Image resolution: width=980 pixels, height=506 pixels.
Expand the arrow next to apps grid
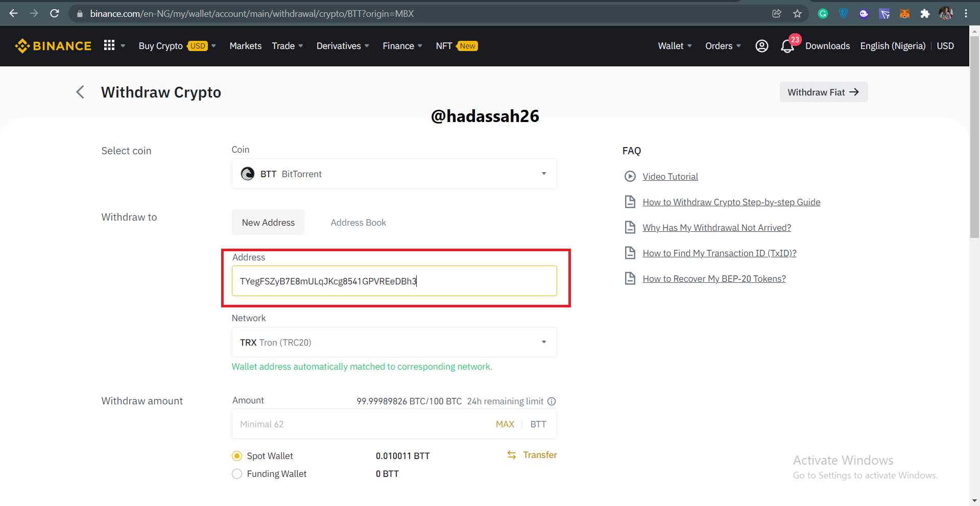[123, 46]
